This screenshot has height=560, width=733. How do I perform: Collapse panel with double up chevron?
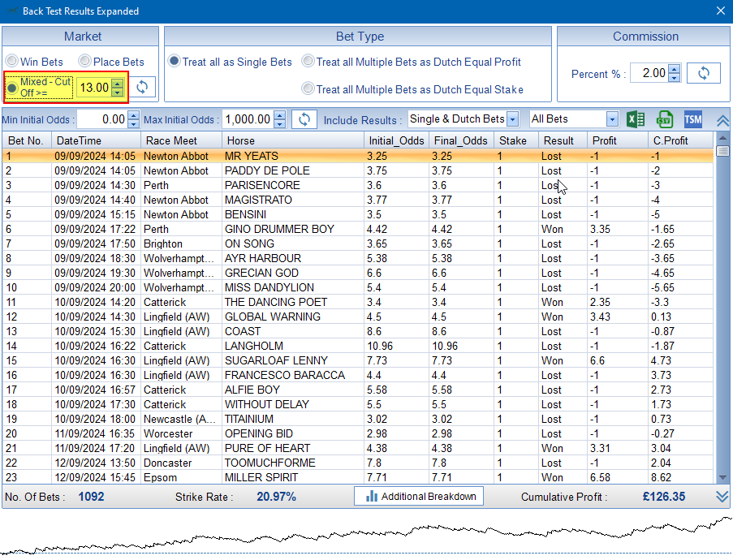pos(722,120)
